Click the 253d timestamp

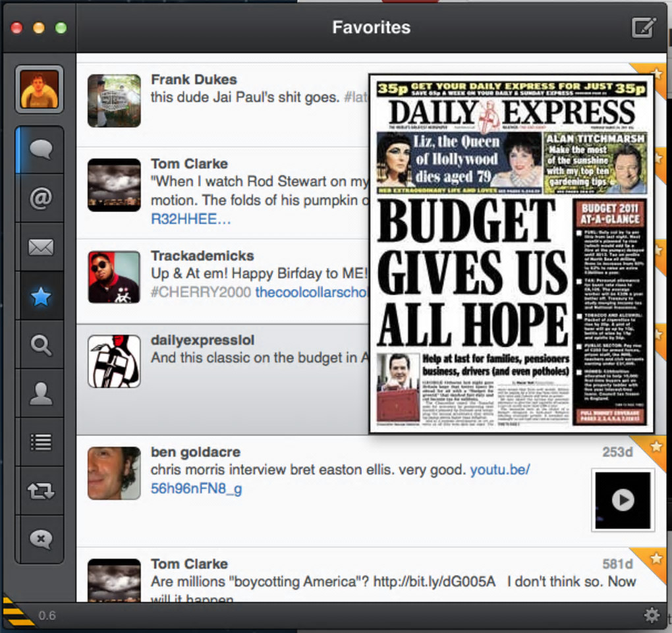[617, 452]
